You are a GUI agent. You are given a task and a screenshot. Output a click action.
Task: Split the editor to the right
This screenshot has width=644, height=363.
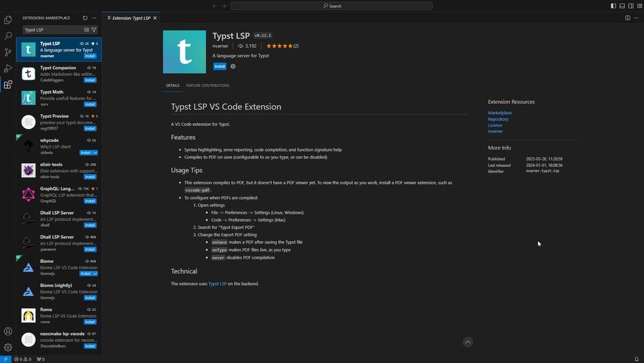pyautogui.click(x=627, y=18)
